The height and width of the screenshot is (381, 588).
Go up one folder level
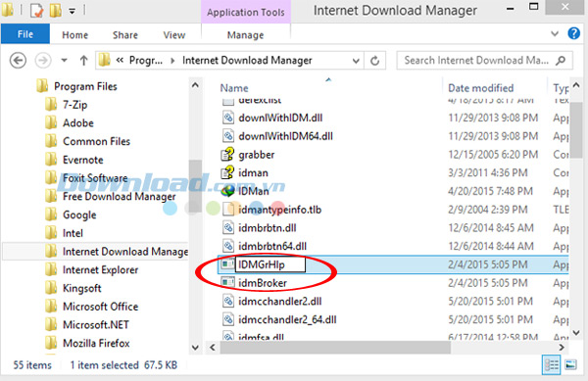(x=83, y=61)
